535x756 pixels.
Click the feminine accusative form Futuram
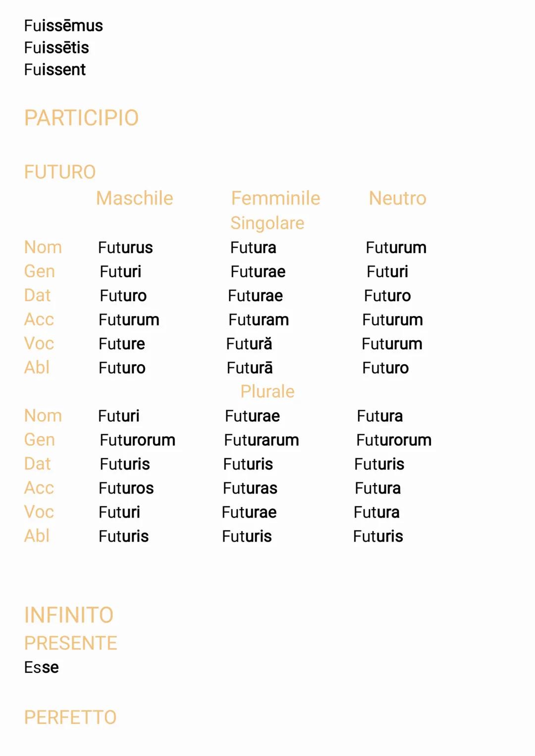(259, 320)
